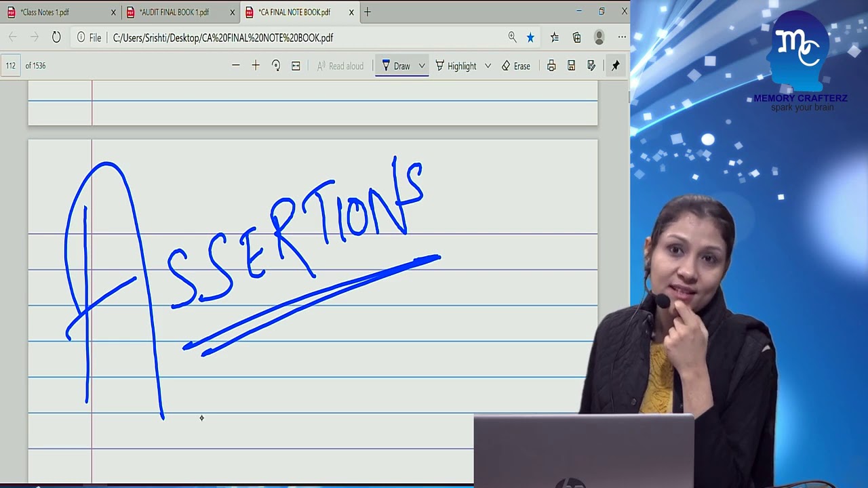The width and height of the screenshot is (868, 488).
Task: Open the Collections panel
Action: tap(576, 37)
